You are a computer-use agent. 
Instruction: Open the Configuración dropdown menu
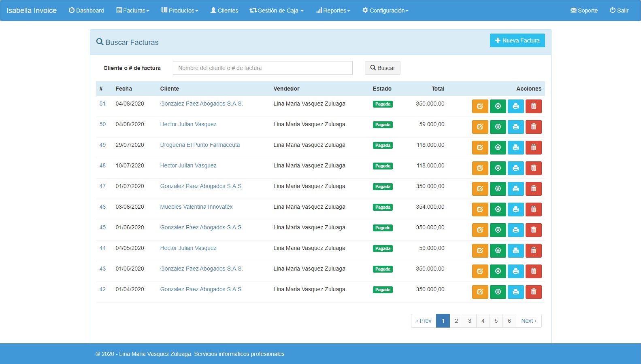point(385,11)
